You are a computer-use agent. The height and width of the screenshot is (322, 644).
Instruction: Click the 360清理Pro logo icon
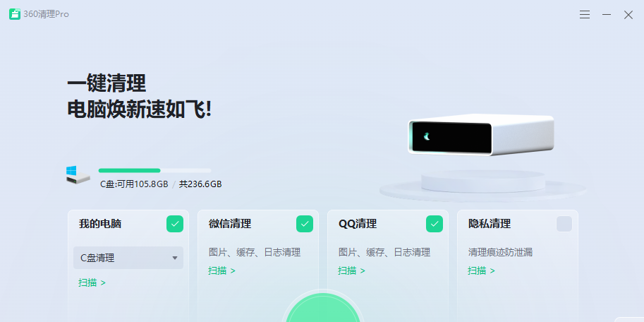point(15,14)
